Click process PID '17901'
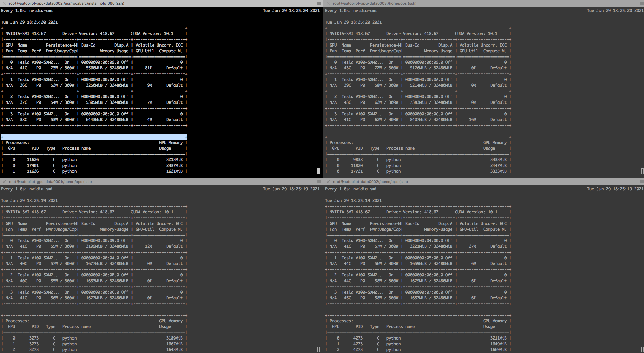The height and width of the screenshot is (353, 644). (x=33, y=166)
